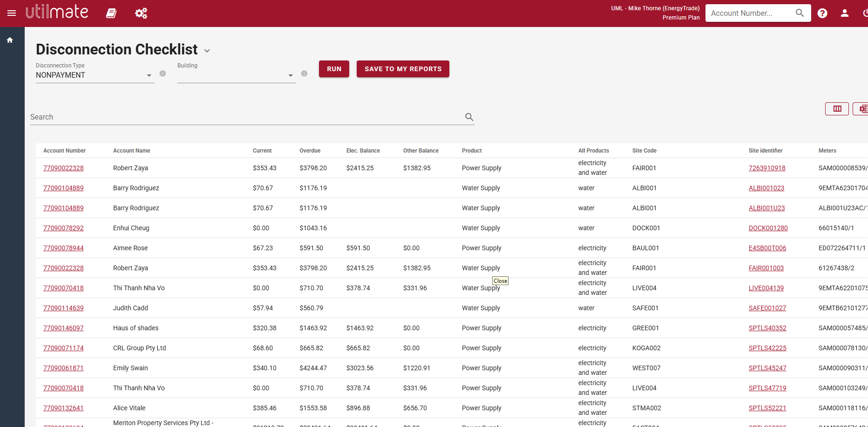Click Save To My Reports button
868x427 pixels.
(403, 69)
